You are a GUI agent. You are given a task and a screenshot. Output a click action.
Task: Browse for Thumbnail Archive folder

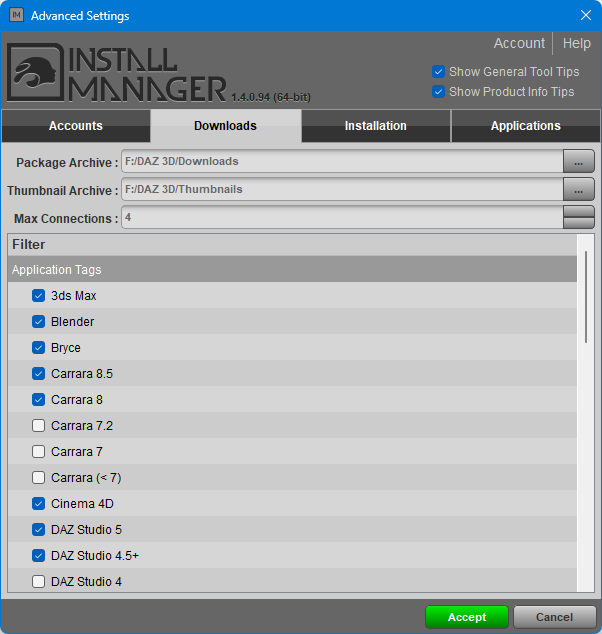tap(578, 189)
